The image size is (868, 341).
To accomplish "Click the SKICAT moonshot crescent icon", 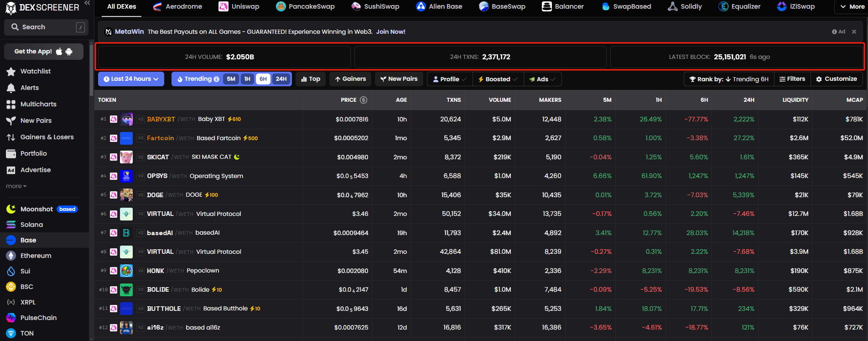I will coord(237,157).
